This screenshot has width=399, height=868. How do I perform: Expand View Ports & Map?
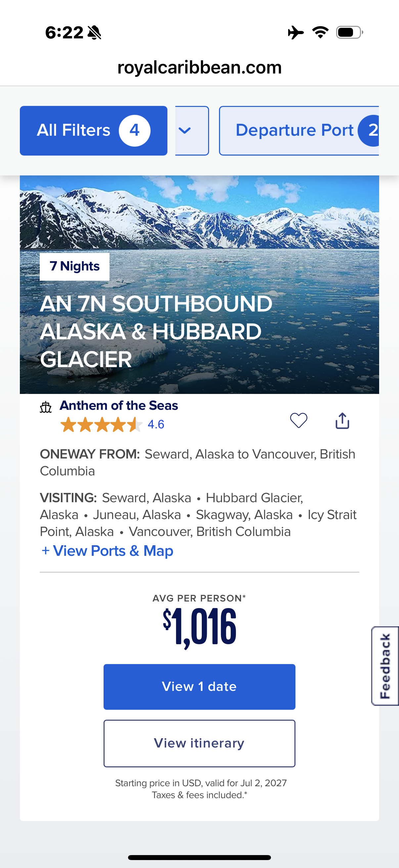(x=107, y=551)
